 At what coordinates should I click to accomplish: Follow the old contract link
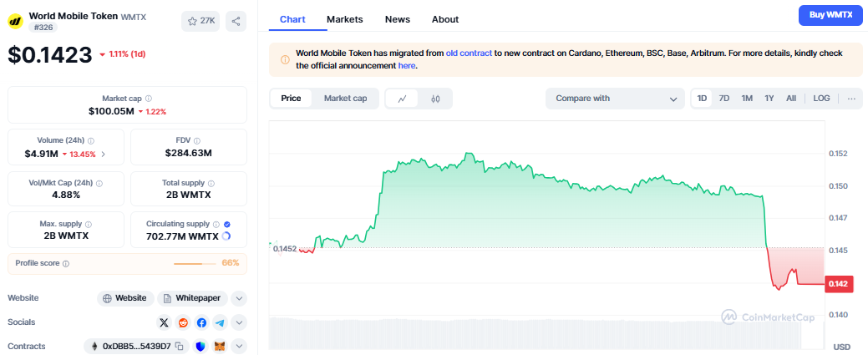469,53
